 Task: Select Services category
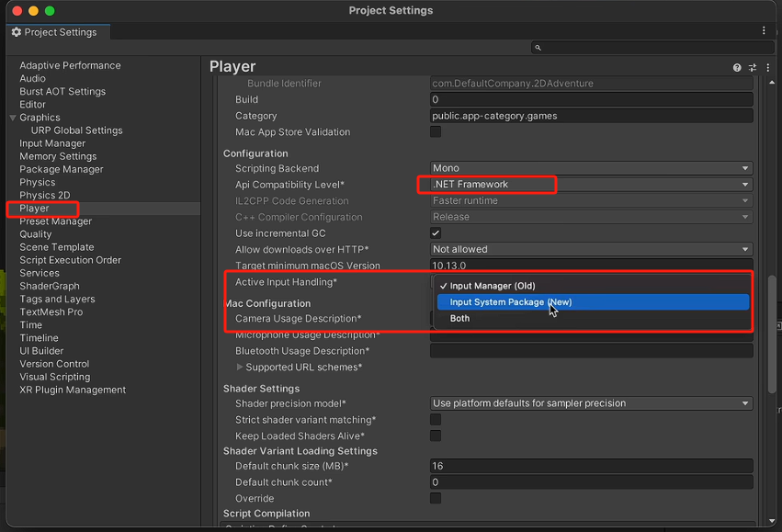pos(39,273)
